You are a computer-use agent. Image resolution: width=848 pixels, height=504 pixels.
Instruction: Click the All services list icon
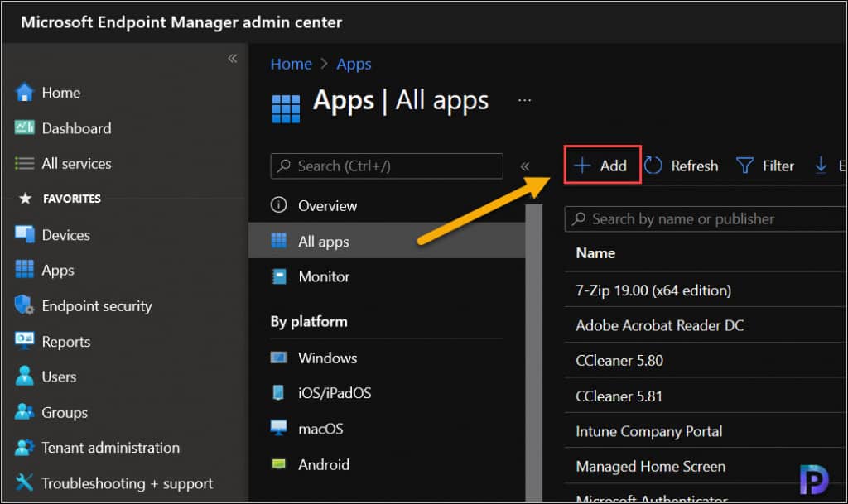[x=24, y=163]
